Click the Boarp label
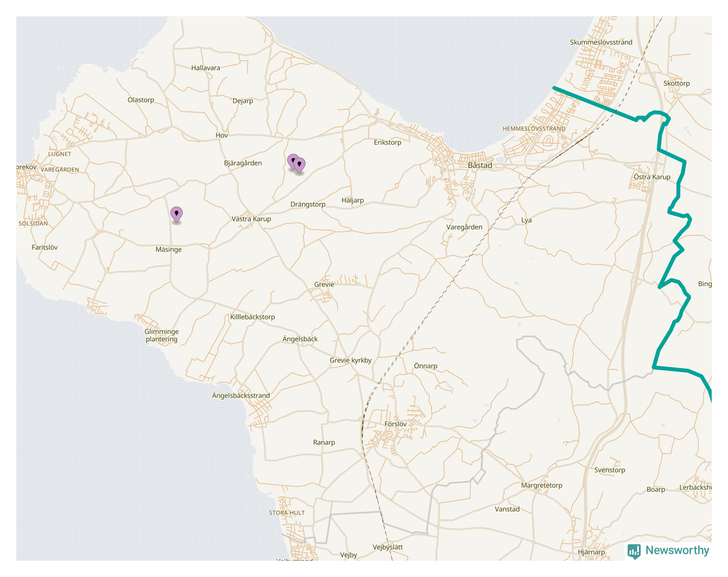The width and height of the screenshot is (728, 577). click(x=656, y=490)
